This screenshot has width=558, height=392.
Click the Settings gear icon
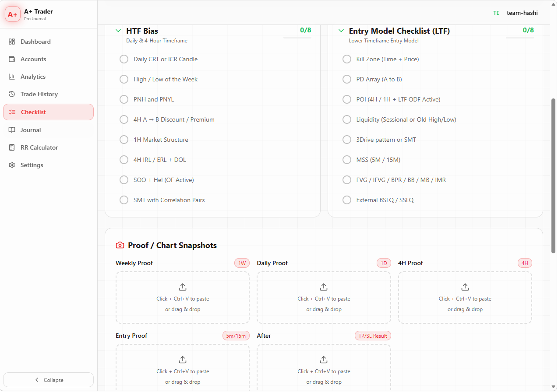(12, 165)
